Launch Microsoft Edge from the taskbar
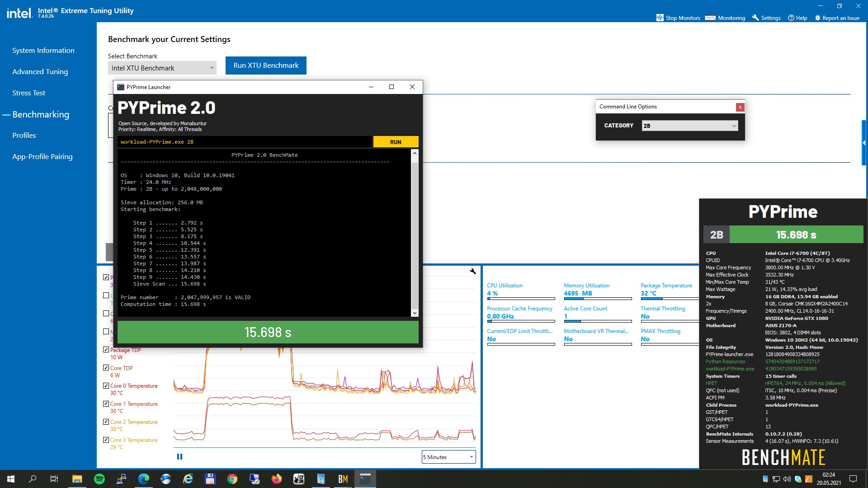The image size is (868, 488). click(x=143, y=479)
